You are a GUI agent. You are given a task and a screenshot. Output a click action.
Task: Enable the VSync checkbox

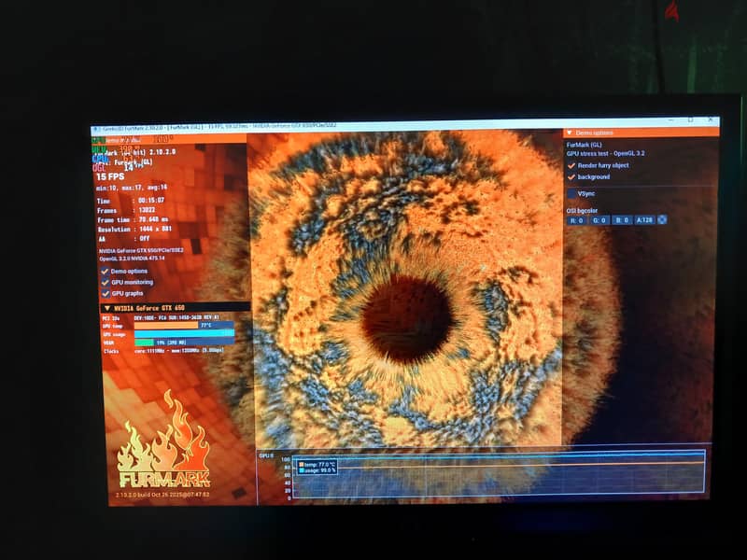tap(571, 194)
